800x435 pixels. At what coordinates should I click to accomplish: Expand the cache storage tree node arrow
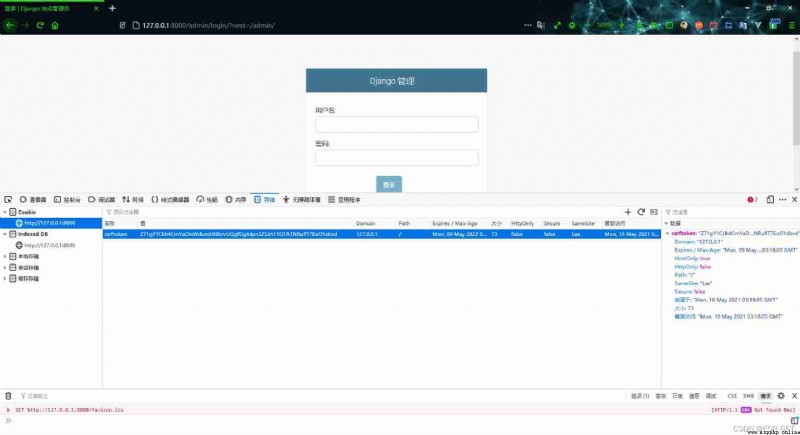pos(5,279)
